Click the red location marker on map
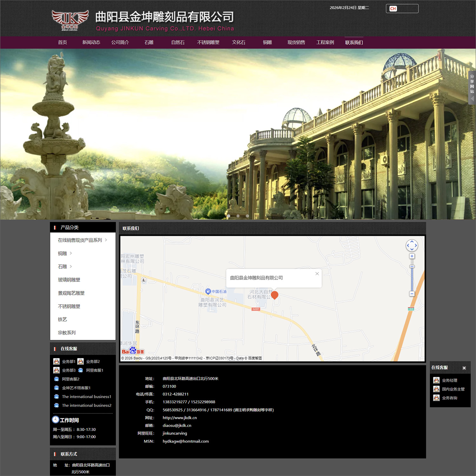Screen dimensions: 476x476 [274, 295]
